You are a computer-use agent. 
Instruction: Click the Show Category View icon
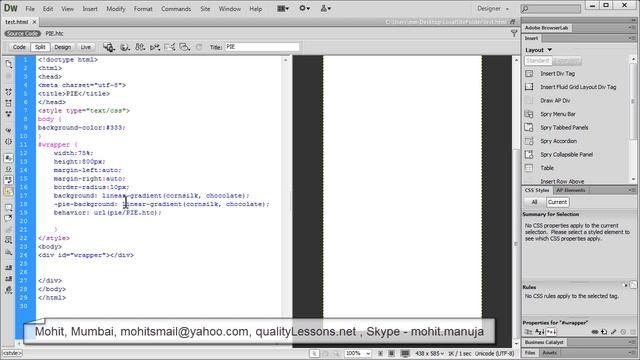529,332
